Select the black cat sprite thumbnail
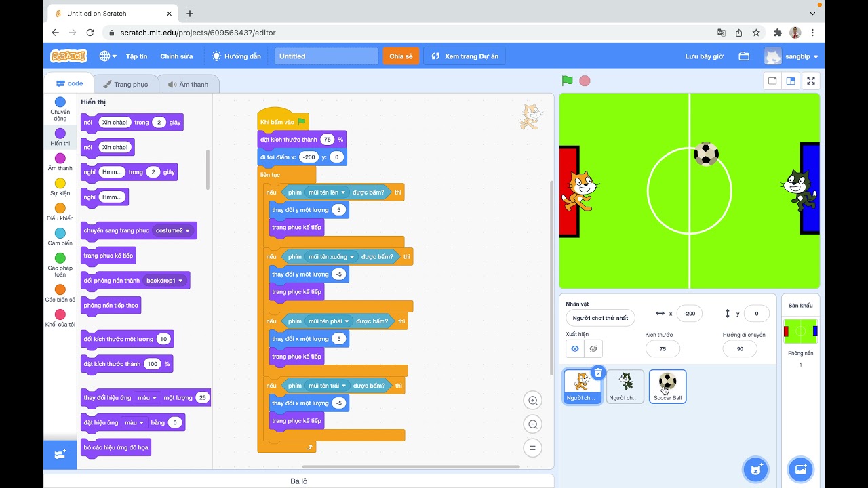The width and height of the screenshot is (868, 488). [625, 386]
